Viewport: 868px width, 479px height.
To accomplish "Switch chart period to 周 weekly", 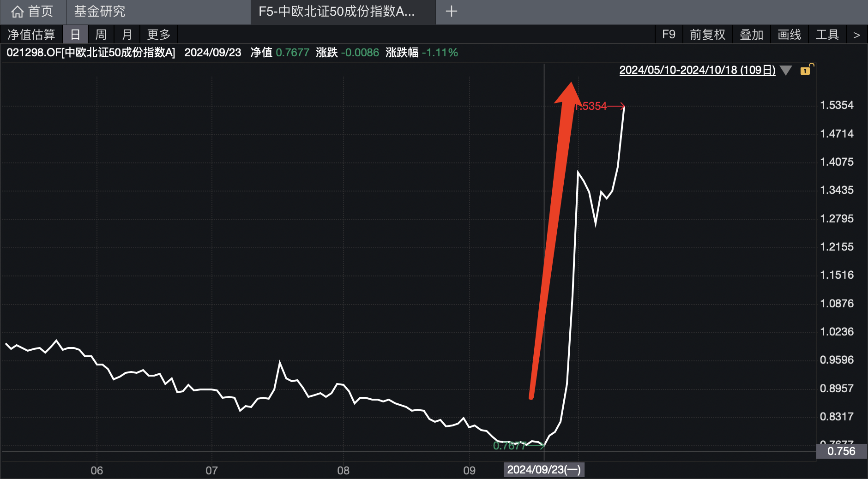I will point(101,34).
